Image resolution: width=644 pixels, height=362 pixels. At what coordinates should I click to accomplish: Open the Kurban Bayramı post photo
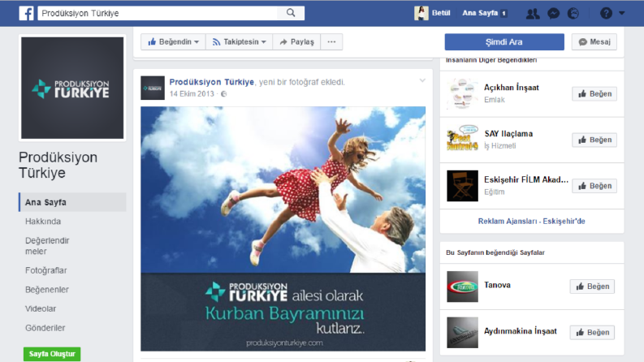pos(283,229)
